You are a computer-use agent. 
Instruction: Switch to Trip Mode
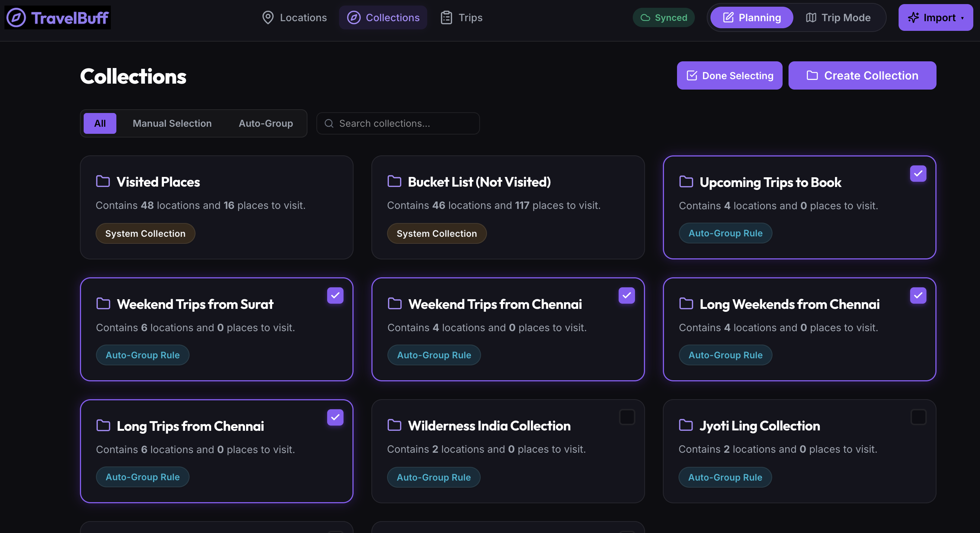point(838,17)
